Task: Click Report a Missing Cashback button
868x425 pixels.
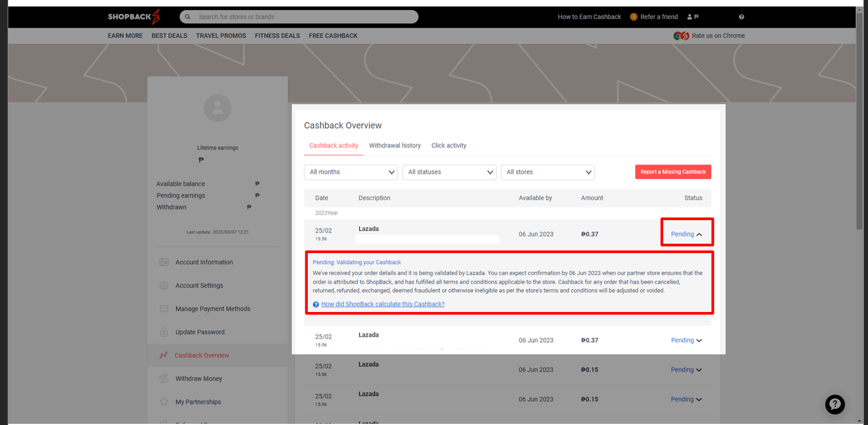Action: pos(673,172)
